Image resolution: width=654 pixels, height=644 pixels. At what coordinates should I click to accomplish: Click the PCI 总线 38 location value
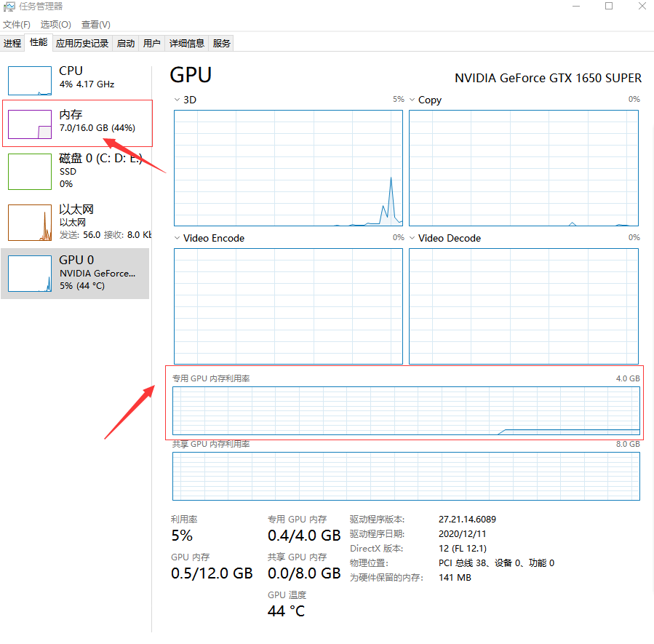click(496, 563)
